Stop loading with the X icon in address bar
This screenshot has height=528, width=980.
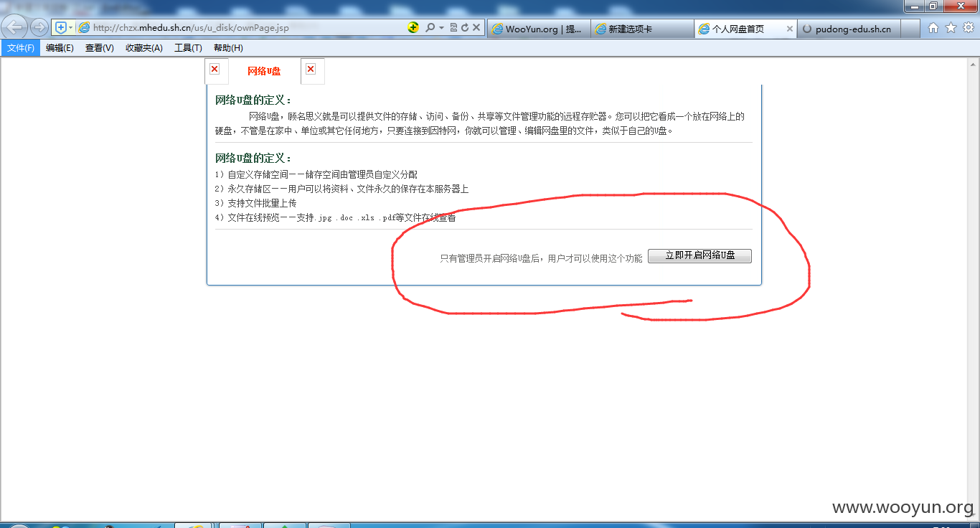coord(476,28)
